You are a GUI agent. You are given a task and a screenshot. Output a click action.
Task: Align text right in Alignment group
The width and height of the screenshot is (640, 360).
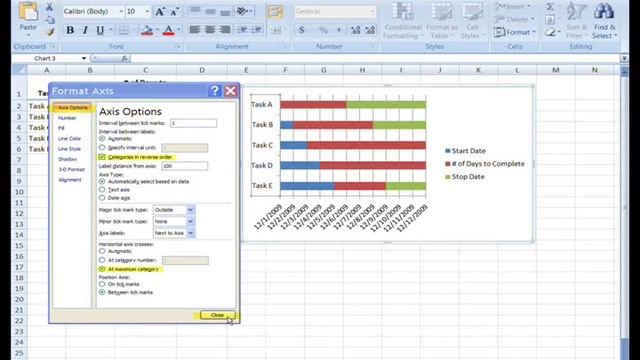225,30
